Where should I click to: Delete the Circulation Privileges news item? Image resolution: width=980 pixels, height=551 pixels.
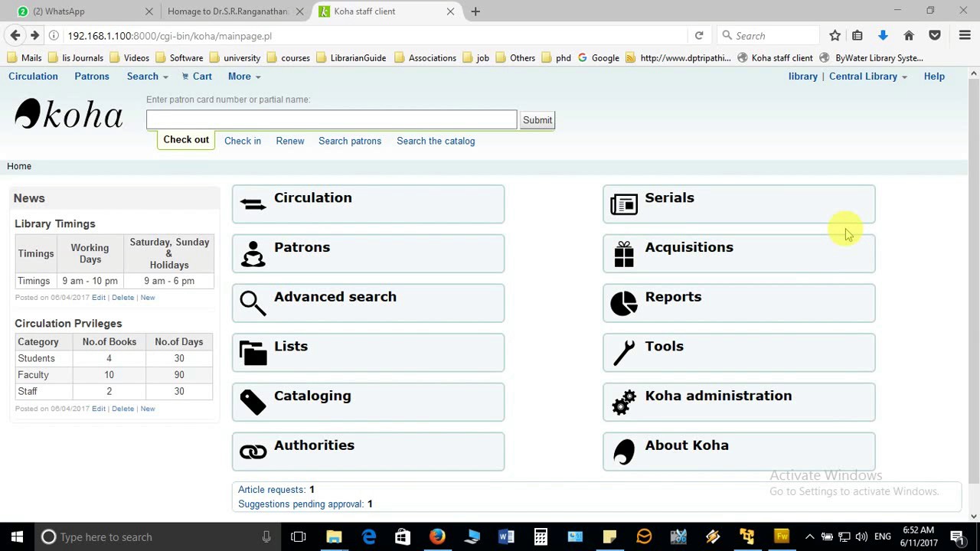click(122, 409)
